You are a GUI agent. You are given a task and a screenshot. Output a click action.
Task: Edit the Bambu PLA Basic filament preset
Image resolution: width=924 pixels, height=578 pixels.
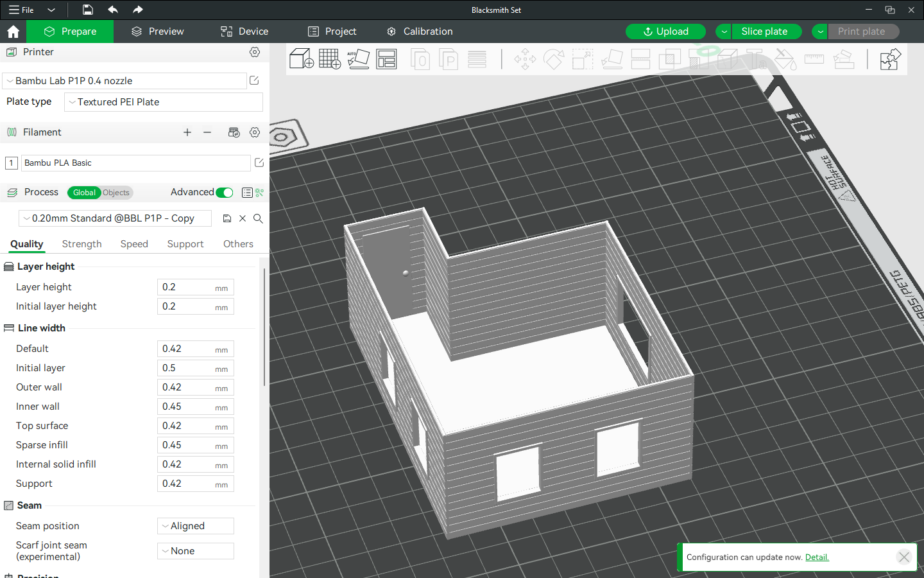click(x=259, y=162)
